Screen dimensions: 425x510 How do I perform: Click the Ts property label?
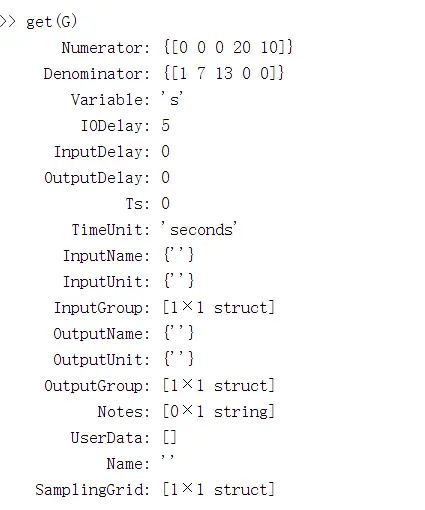point(138,204)
